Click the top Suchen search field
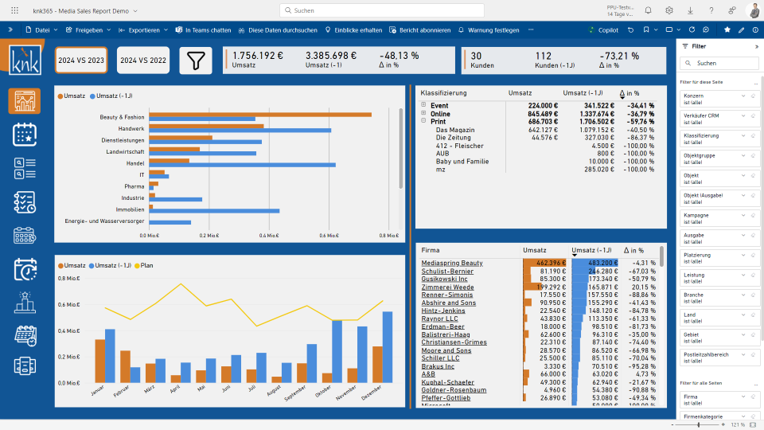Image resolution: width=764 pixels, height=430 pixels. (x=382, y=10)
